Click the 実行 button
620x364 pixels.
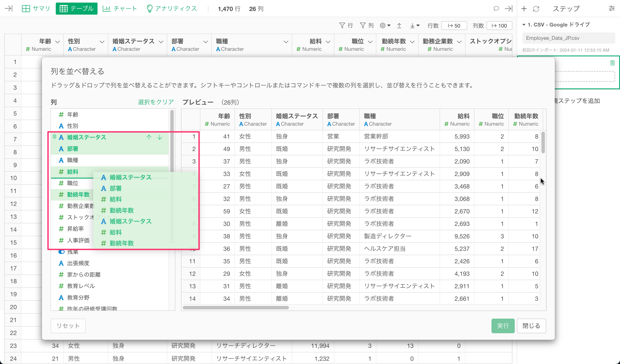tap(503, 326)
